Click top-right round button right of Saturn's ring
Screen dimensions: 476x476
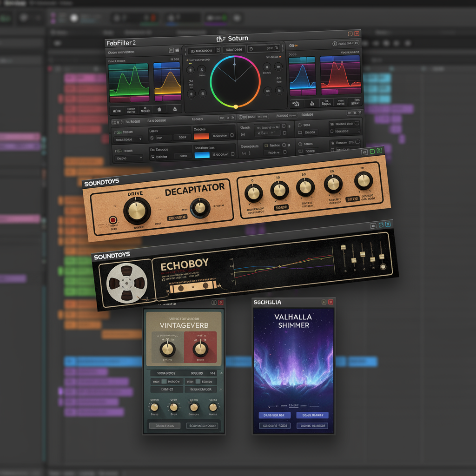click(278, 66)
